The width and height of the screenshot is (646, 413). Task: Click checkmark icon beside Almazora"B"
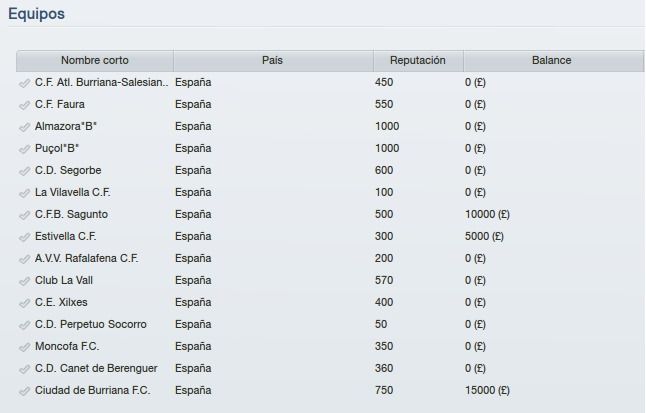point(24,127)
